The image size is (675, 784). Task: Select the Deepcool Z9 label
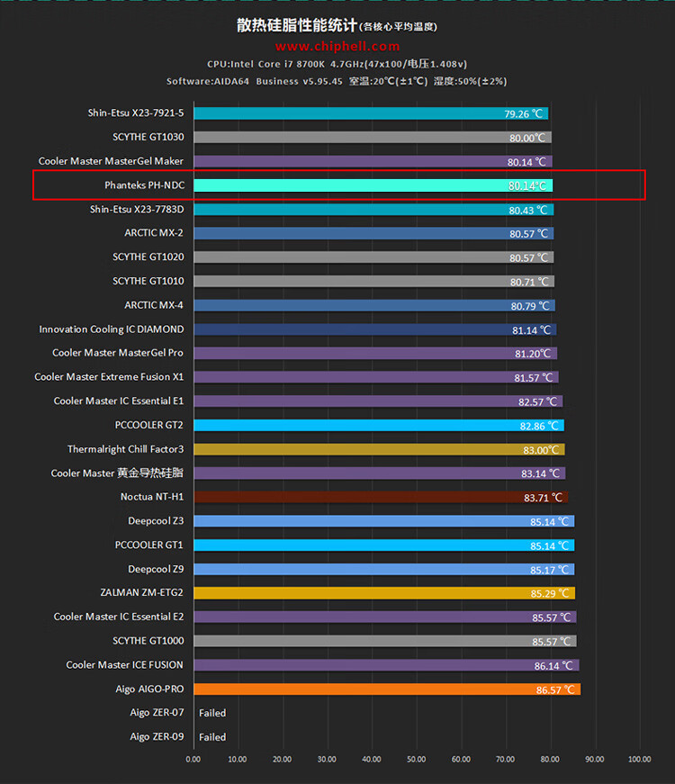156,569
